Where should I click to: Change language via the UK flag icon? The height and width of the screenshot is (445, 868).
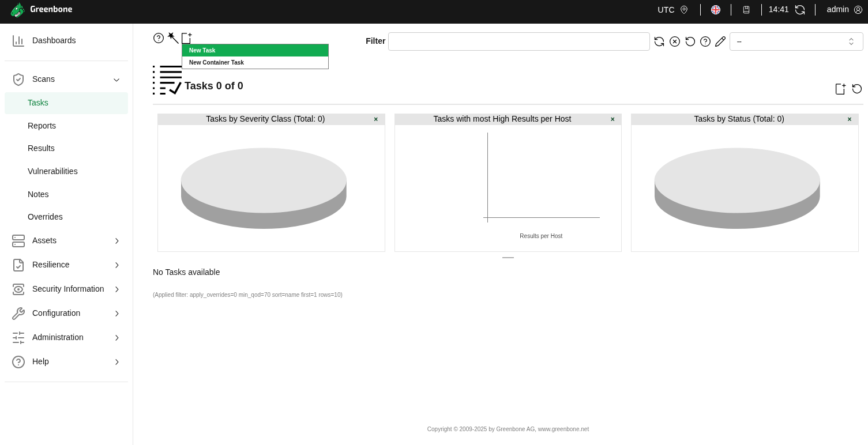[x=716, y=10]
